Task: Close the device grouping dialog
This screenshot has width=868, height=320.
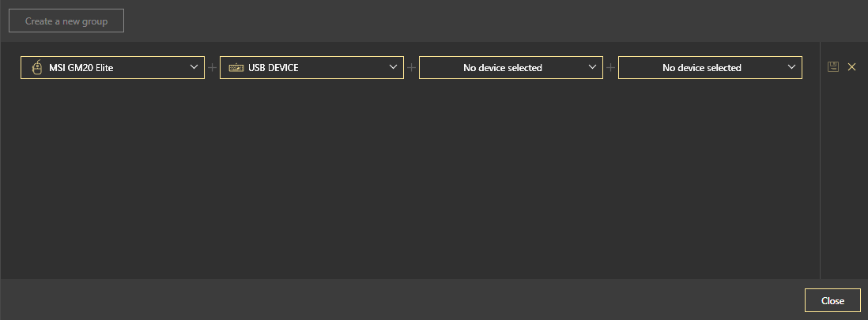Action: pos(832,301)
